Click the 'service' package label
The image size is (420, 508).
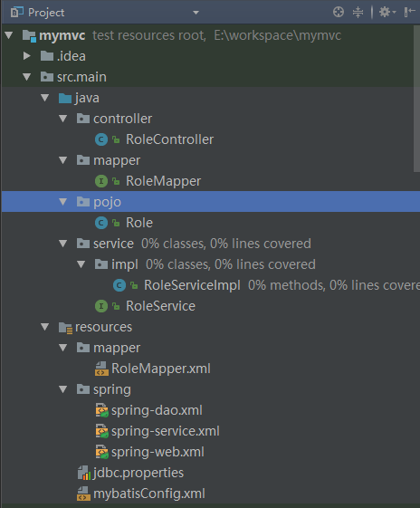click(113, 244)
